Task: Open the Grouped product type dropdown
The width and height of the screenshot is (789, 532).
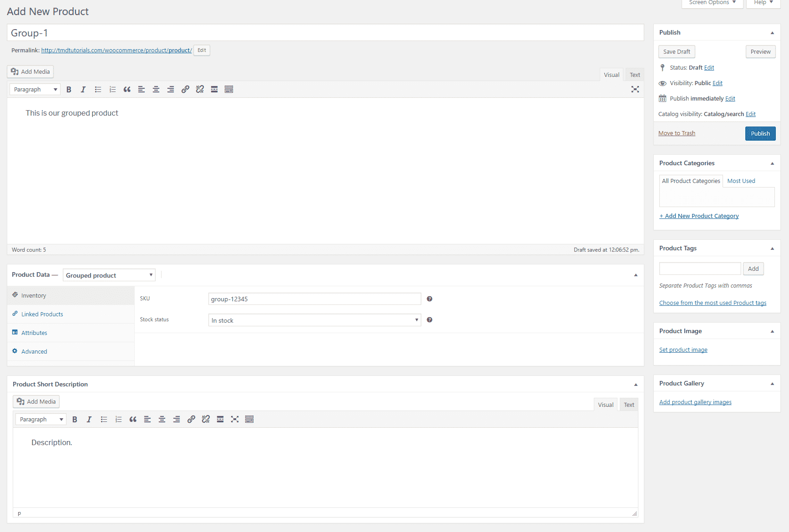Action: point(109,275)
